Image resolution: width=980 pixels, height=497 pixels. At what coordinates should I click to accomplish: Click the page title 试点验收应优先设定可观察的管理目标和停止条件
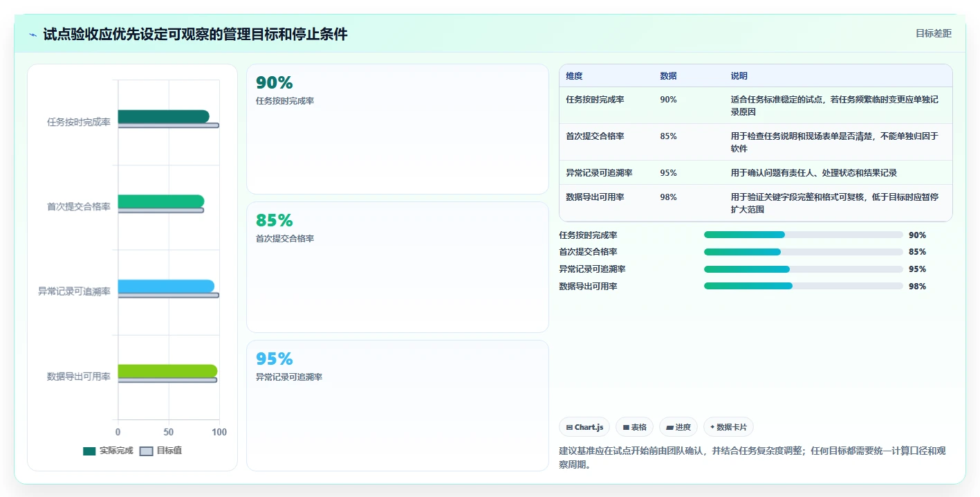coord(195,34)
